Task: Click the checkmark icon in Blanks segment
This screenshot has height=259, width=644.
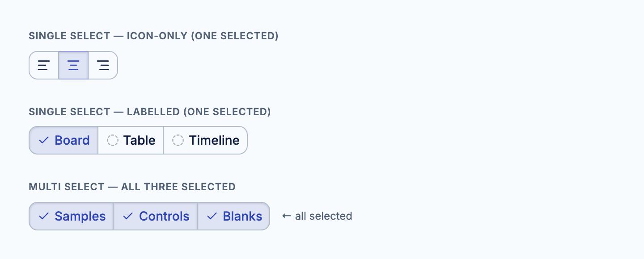Action: coord(212,216)
